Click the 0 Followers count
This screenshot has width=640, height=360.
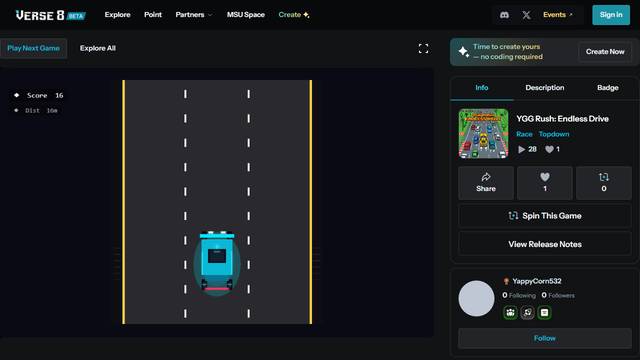(x=558, y=295)
